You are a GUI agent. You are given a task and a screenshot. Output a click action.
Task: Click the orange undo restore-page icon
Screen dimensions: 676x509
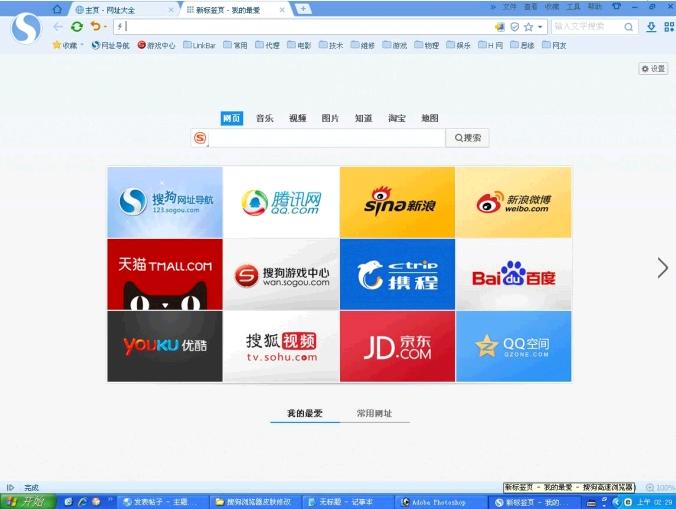(95, 27)
